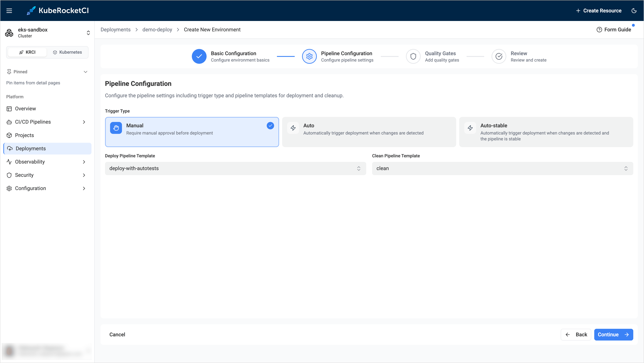Open the hamburger navigation menu
This screenshot has height=363, width=644.
tap(9, 11)
